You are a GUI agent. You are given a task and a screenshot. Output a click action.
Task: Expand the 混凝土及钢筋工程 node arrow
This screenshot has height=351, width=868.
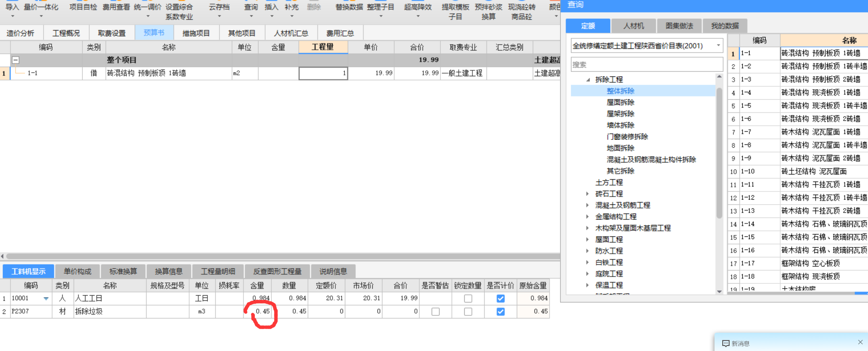pos(587,205)
